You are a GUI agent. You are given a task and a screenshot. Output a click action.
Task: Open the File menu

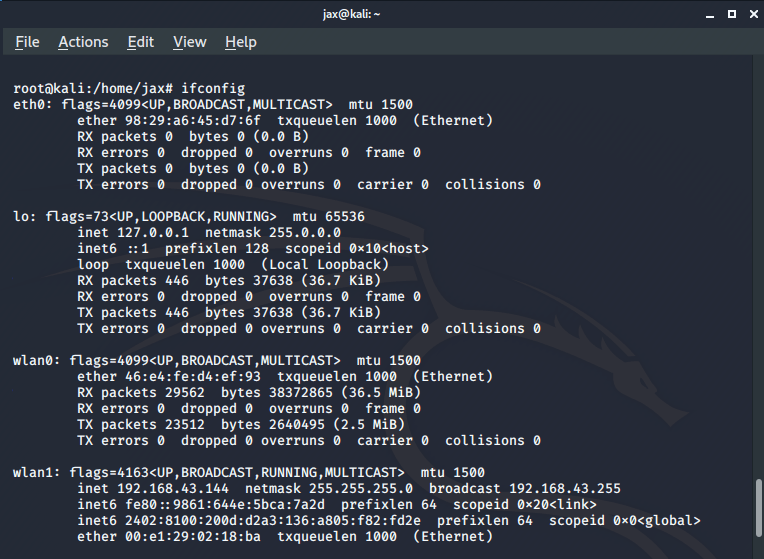27,42
